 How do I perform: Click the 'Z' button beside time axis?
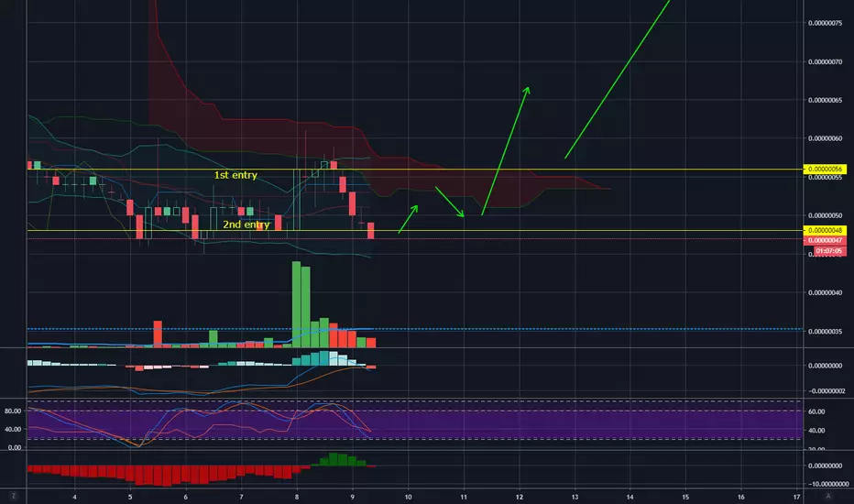tap(14, 496)
